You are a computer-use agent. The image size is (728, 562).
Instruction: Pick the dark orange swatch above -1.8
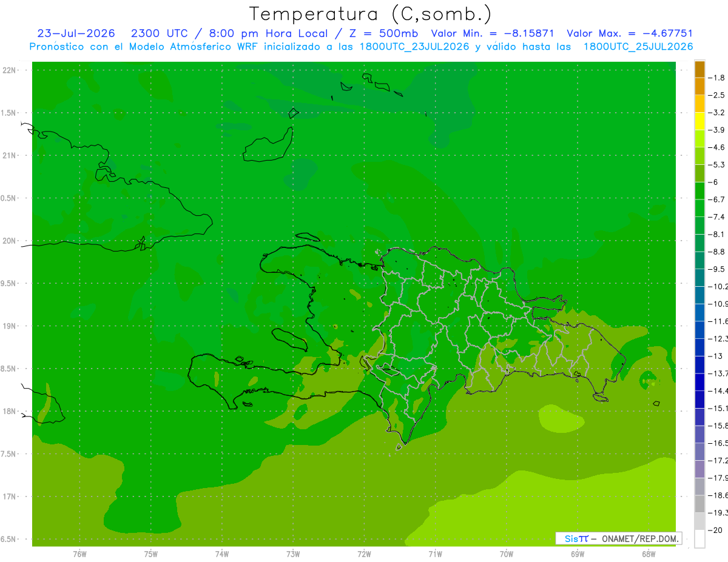[x=699, y=69]
